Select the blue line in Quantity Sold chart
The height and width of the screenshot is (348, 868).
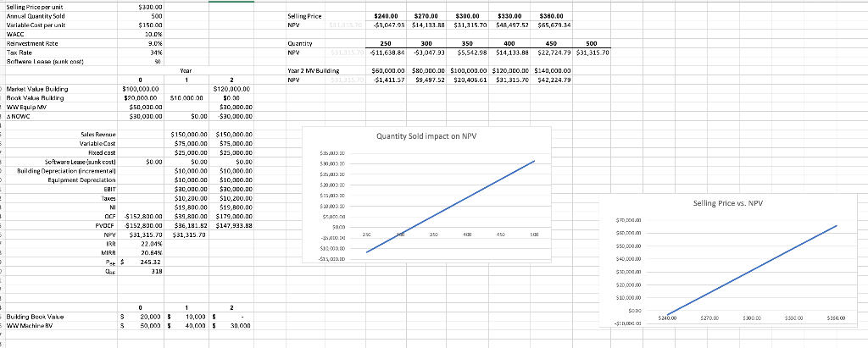tap(450, 207)
